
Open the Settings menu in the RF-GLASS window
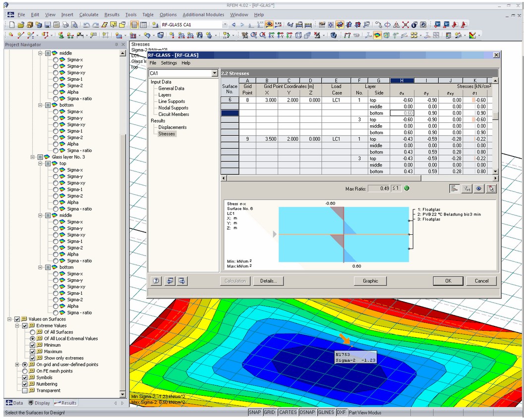point(169,63)
